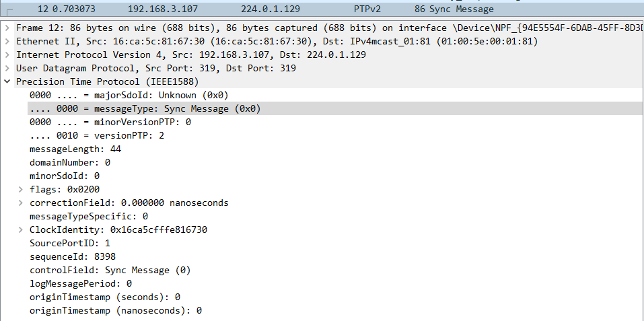The image size is (644, 321).
Task: Select messageType: Sync Message line
Action: [145, 108]
